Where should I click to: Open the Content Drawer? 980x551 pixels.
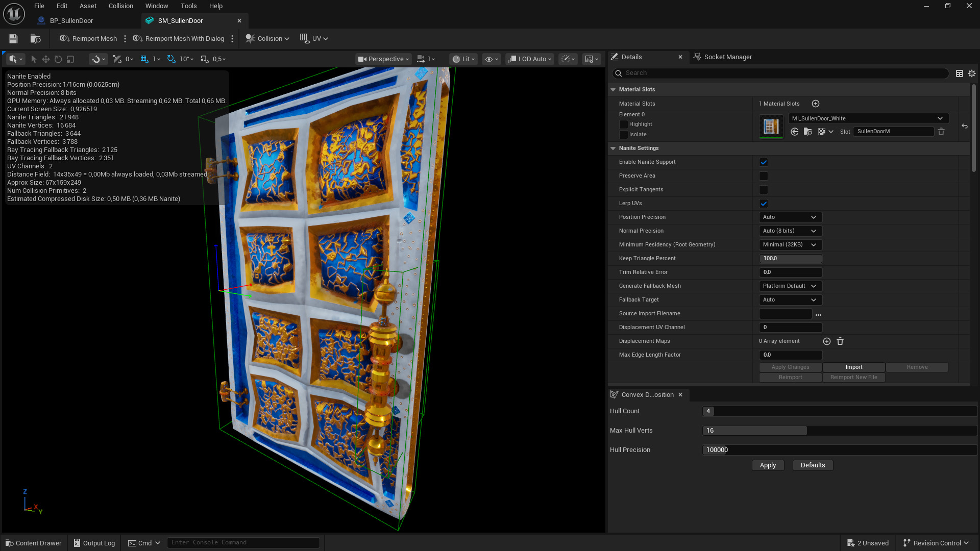pyautogui.click(x=33, y=543)
